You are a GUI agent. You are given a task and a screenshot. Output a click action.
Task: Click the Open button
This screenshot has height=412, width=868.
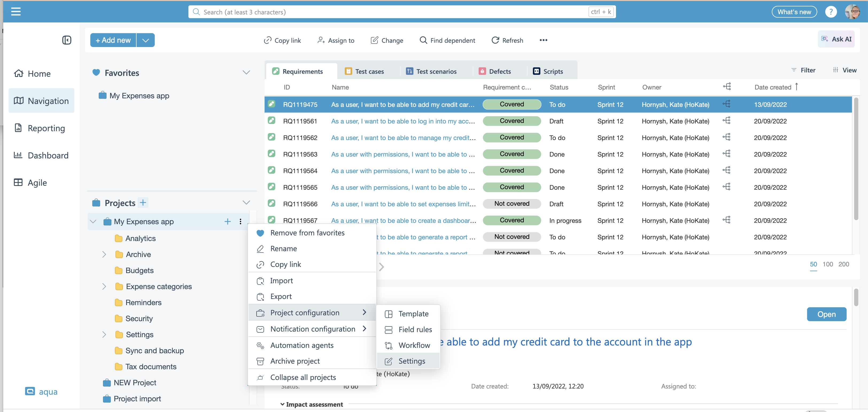(x=826, y=314)
